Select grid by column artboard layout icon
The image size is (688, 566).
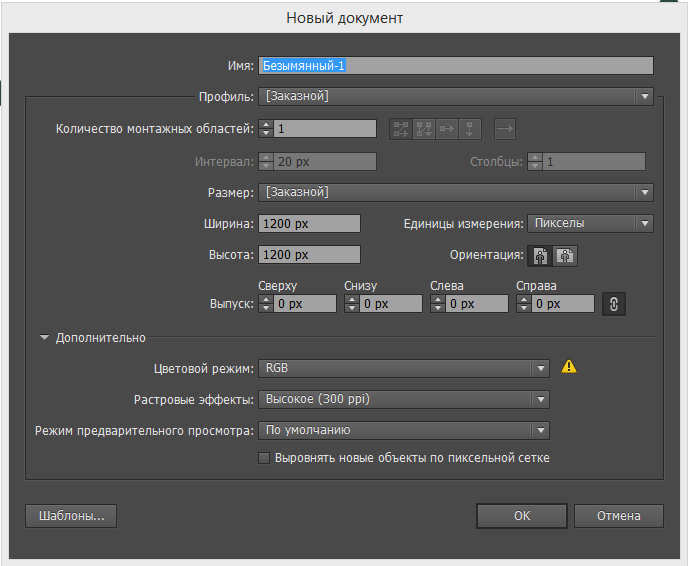[424, 129]
